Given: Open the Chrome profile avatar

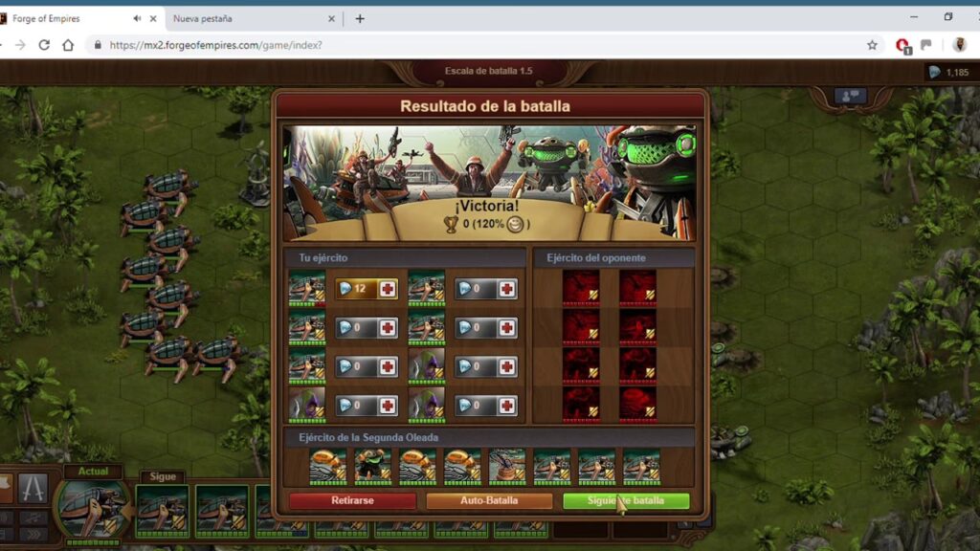Looking at the screenshot, I should click(958, 45).
